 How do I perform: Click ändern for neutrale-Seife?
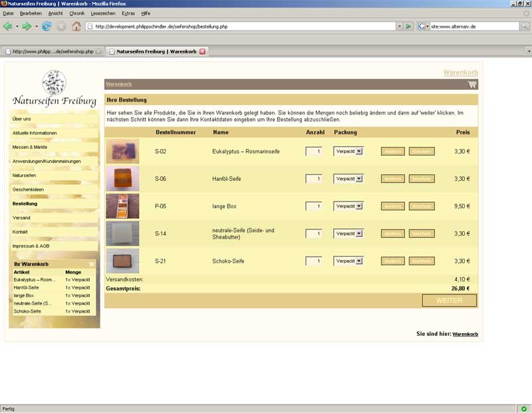(x=392, y=233)
